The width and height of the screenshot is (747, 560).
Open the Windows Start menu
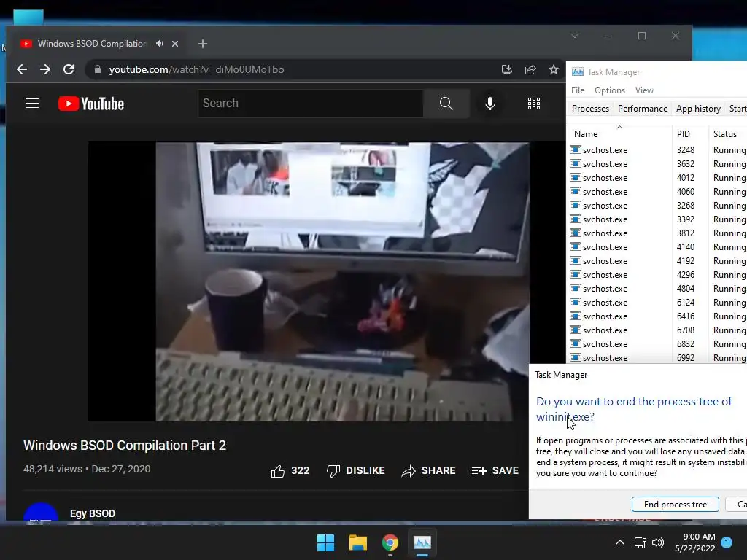[326, 542]
